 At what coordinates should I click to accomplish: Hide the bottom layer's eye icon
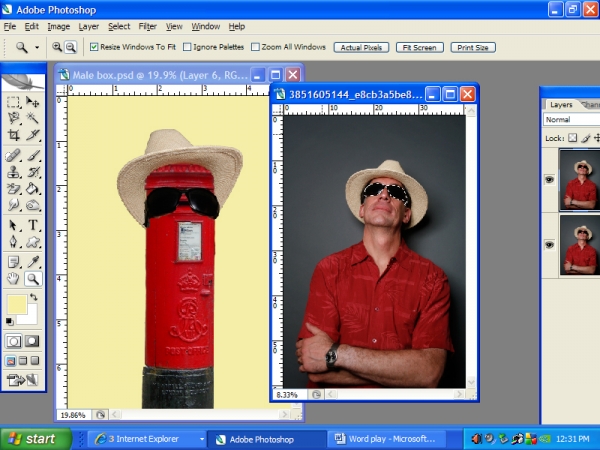pos(549,245)
